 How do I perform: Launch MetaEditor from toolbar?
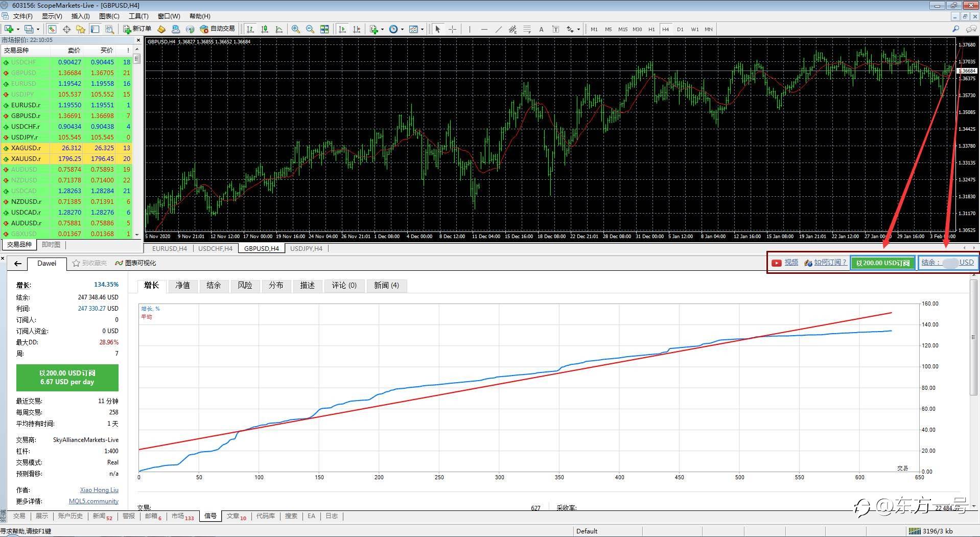[x=161, y=29]
